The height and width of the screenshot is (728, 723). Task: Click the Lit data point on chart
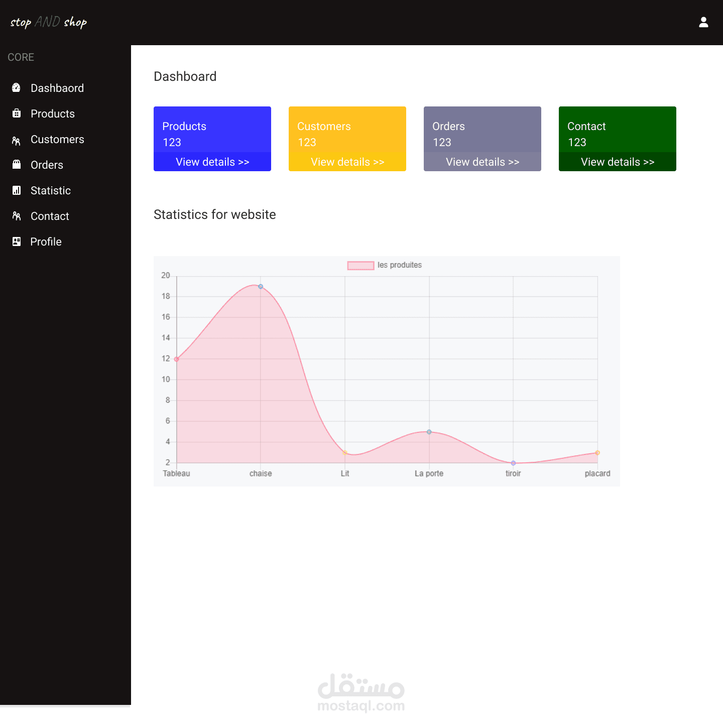coord(345,452)
